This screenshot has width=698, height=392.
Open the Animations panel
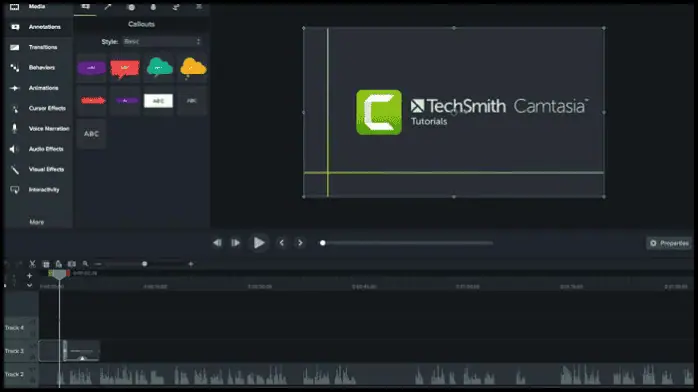point(37,88)
